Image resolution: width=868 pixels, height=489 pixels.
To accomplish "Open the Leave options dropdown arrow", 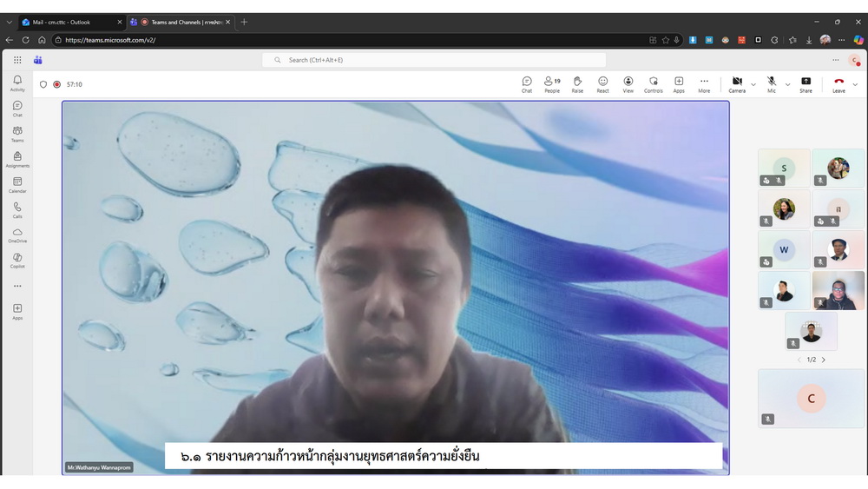I will (x=855, y=84).
